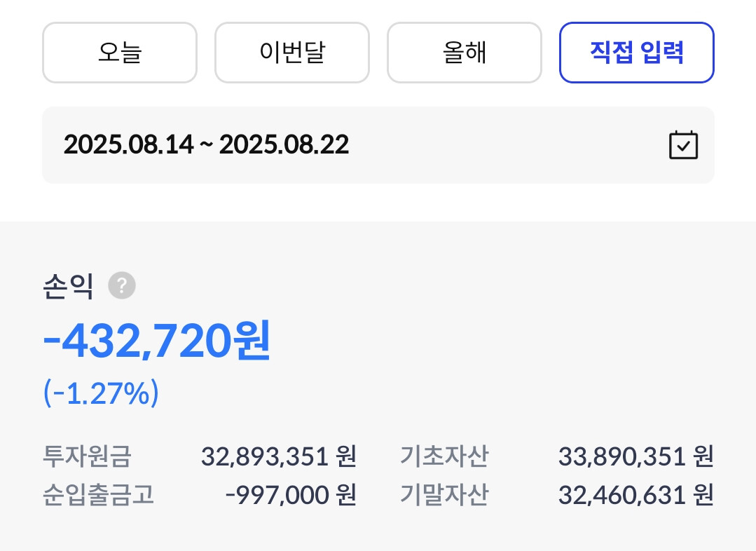Click the -432,720원 profit amount
Viewport: 756px width, 551px height.
coord(157,343)
